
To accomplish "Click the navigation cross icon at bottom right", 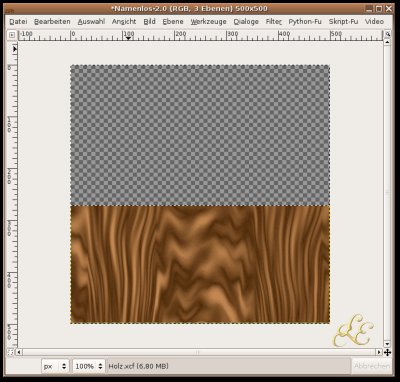I will pos(387,352).
